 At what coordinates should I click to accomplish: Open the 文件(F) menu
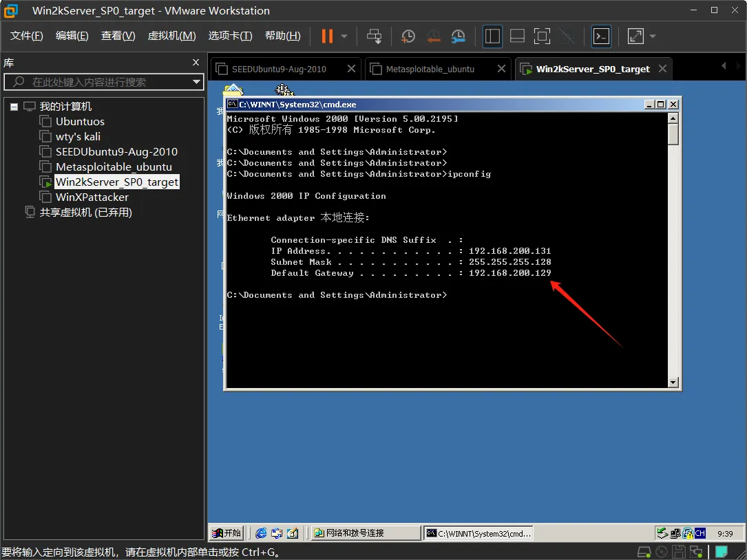(27, 36)
